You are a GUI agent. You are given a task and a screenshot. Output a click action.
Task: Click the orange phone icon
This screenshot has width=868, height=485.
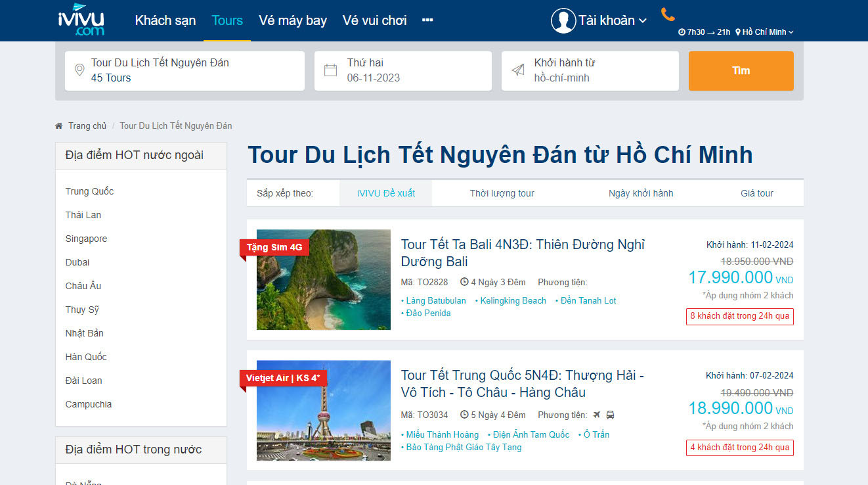[667, 15]
